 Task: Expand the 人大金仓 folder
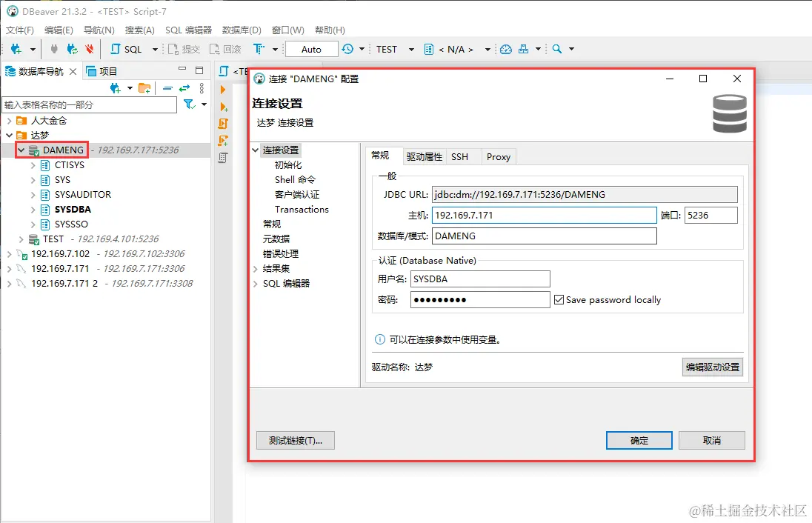9,121
